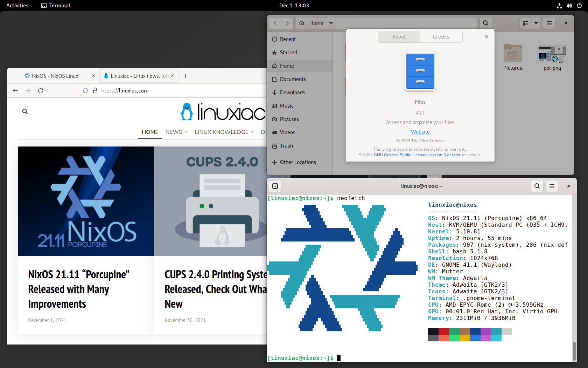
Task: Open the Files hamburger menu
Action: pyautogui.click(x=549, y=23)
